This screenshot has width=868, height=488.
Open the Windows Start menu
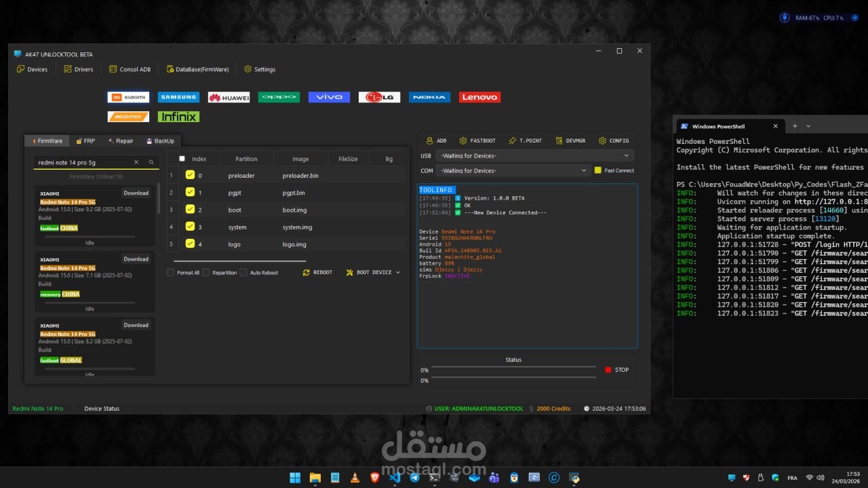click(x=295, y=478)
